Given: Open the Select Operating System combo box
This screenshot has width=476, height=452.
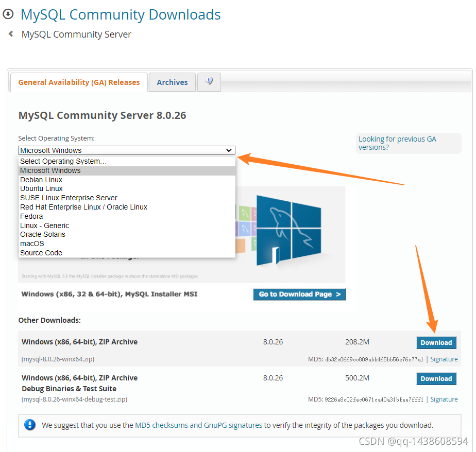Looking at the screenshot, I should click(x=127, y=150).
